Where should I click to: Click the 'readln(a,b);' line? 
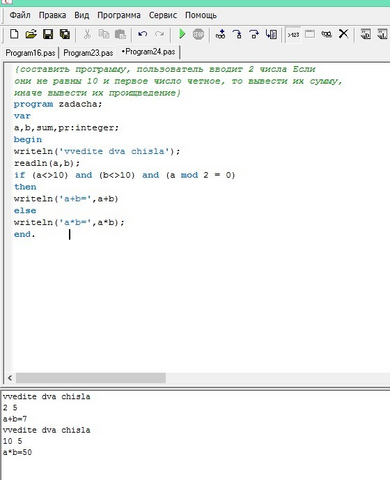47,163
